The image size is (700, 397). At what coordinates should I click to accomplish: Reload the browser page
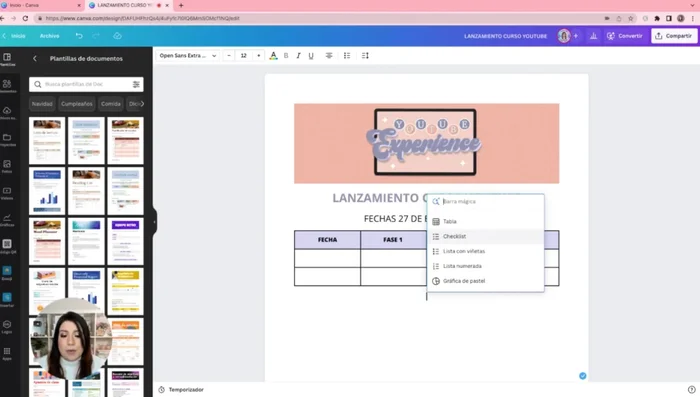click(25, 18)
